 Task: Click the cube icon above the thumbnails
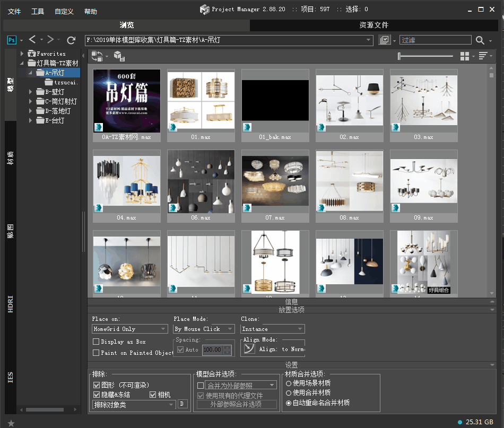(119, 56)
